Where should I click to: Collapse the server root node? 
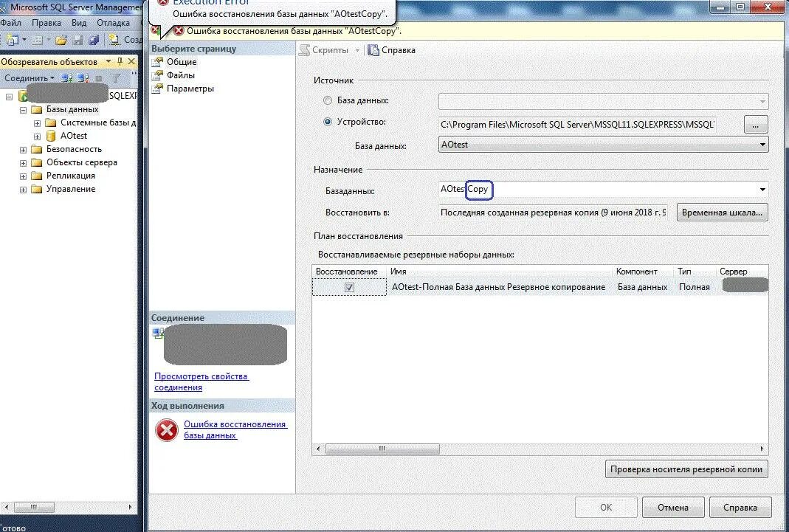(x=9, y=97)
